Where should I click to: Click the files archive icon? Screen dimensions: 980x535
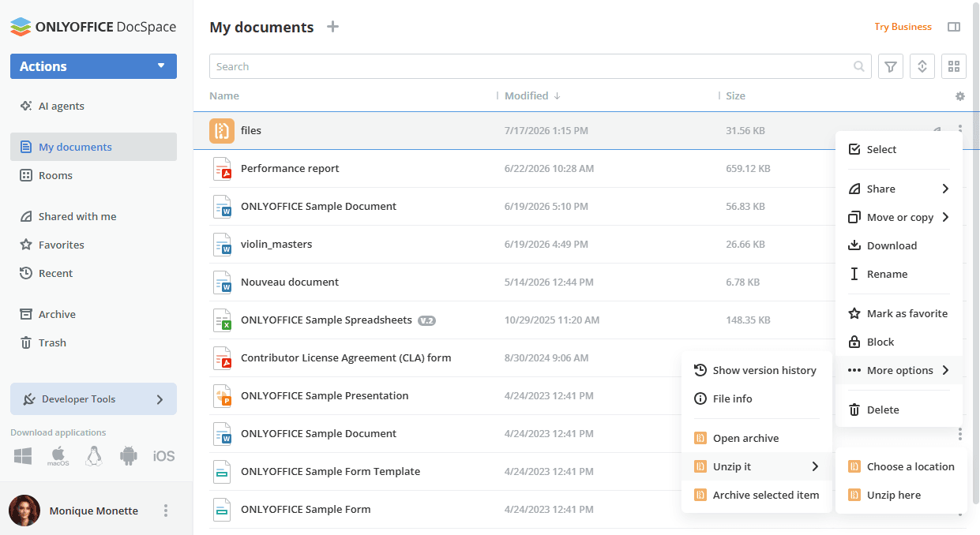coord(222,130)
